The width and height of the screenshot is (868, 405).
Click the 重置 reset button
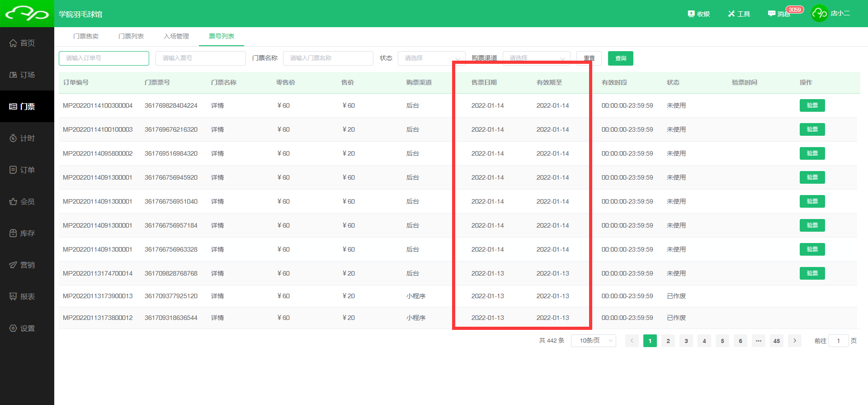pyautogui.click(x=589, y=58)
